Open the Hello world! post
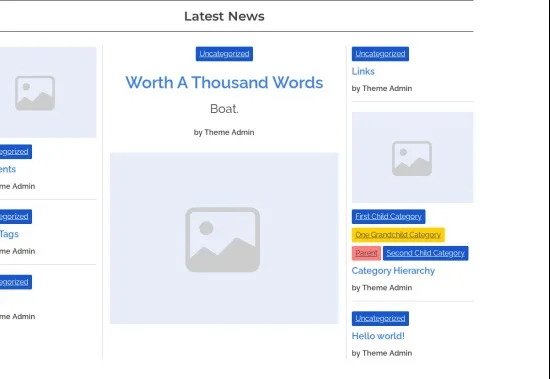 coord(378,336)
